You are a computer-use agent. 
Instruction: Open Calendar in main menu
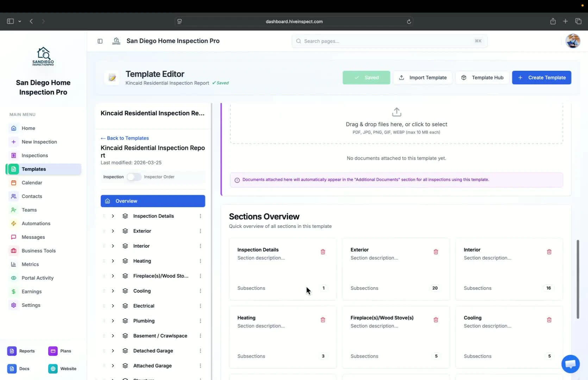point(43,183)
